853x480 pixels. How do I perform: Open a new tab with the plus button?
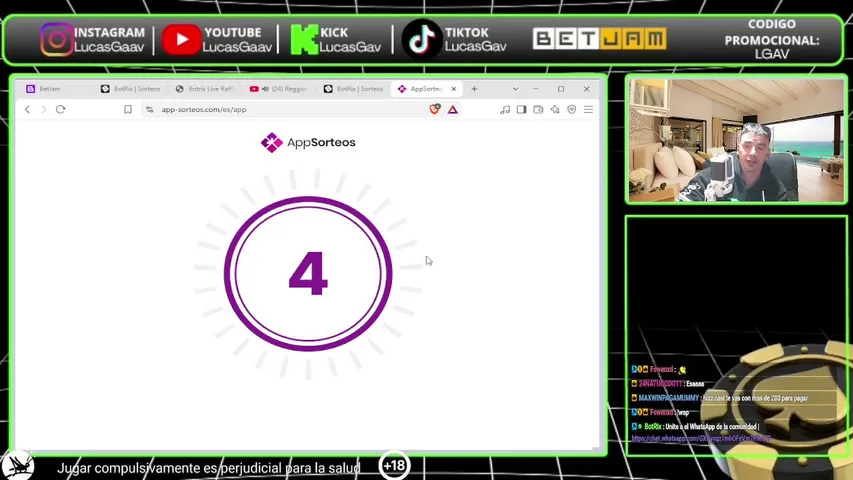point(474,89)
